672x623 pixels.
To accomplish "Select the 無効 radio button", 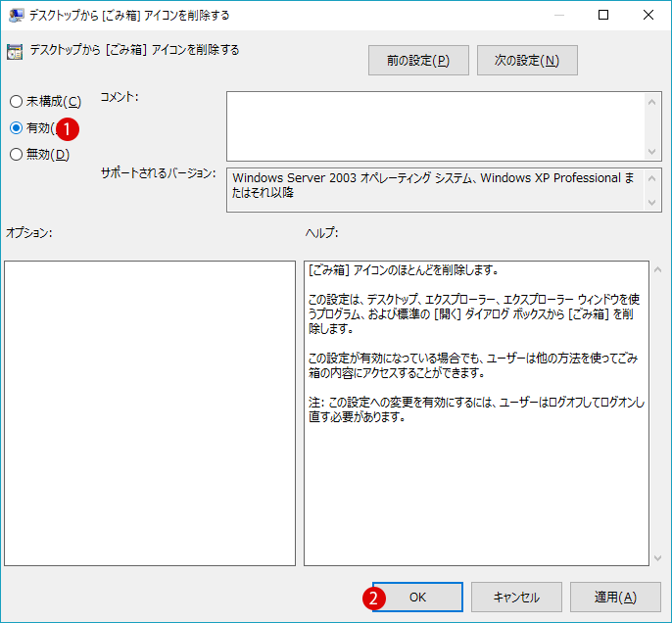I will 16,154.
